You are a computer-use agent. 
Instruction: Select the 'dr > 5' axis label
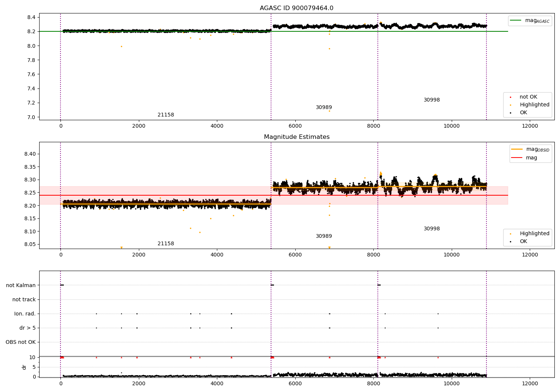point(28,328)
